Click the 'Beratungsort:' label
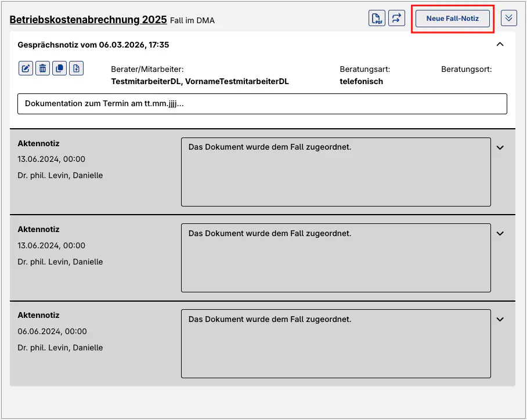Screen dimensions: 527x420 tap(467, 70)
